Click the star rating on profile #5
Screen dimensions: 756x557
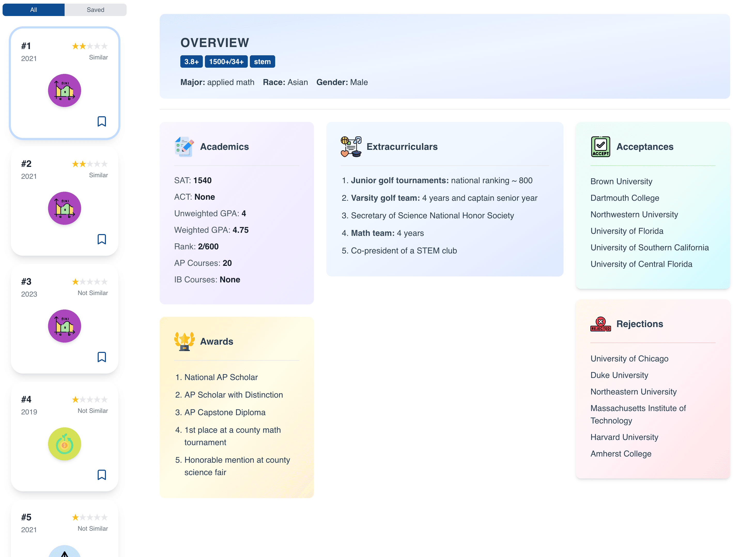(90, 517)
